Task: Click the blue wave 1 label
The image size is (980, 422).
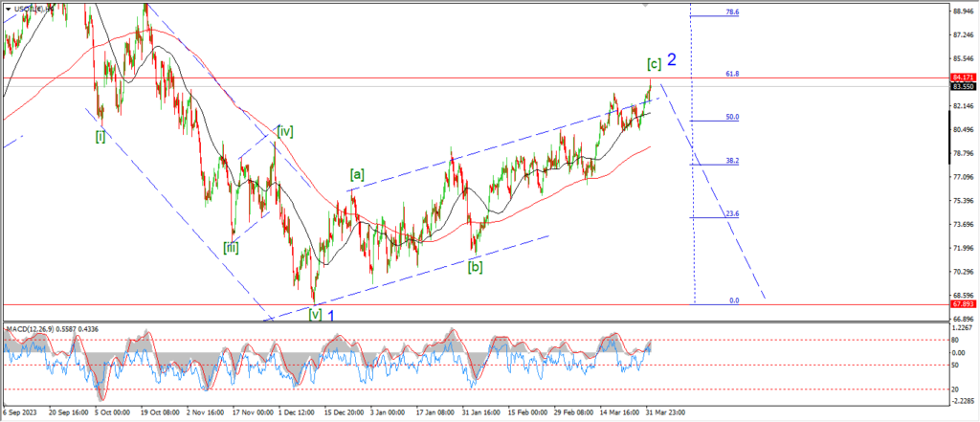Action: (x=330, y=313)
